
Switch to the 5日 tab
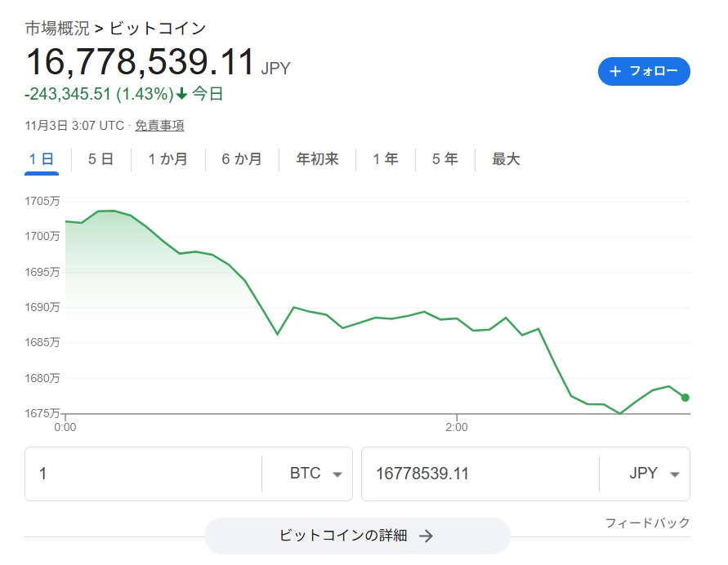pyautogui.click(x=100, y=159)
